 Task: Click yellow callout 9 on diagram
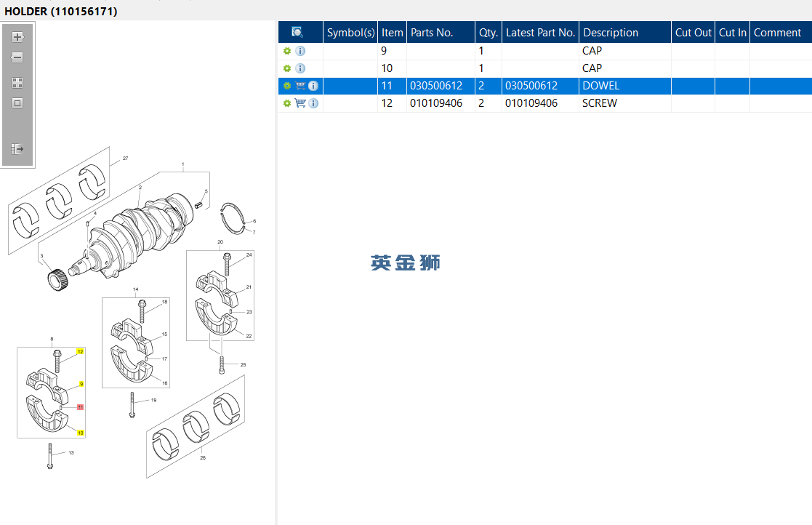81,384
